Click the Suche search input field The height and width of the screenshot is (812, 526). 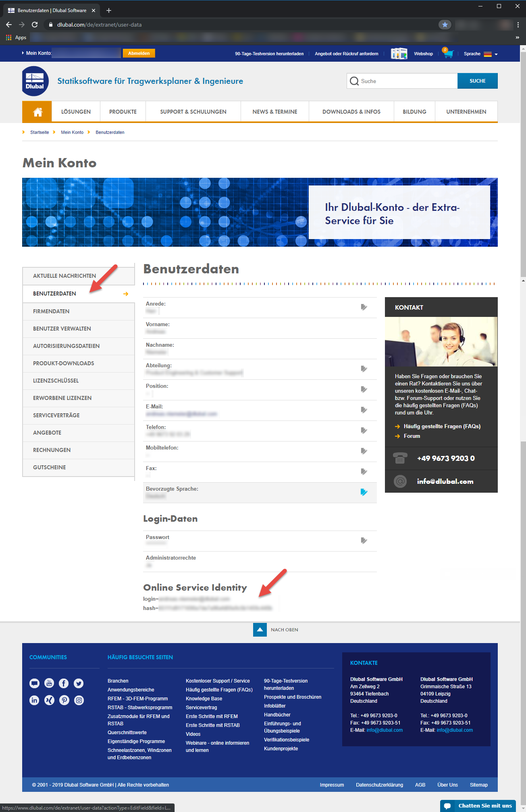click(x=402, y=81)
